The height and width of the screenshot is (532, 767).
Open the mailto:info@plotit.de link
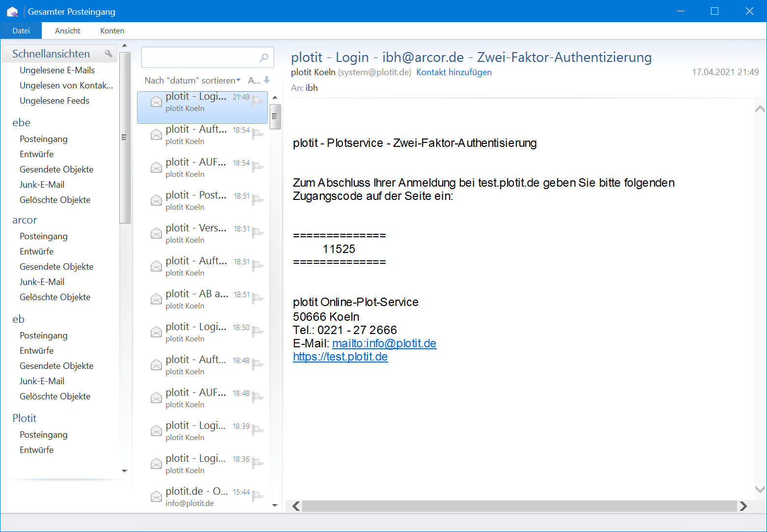pos(384,343)
